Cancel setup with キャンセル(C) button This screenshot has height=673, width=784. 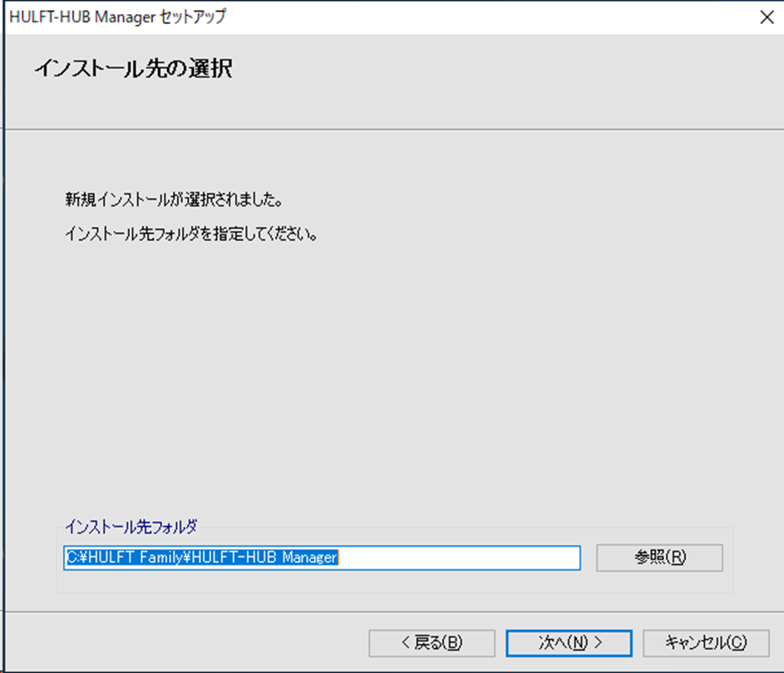point(706,643)
